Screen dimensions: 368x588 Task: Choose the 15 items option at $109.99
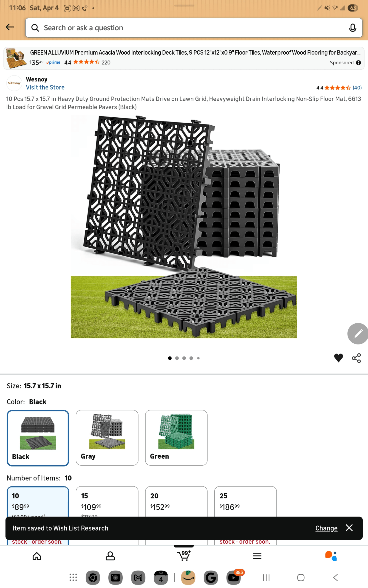107,502
